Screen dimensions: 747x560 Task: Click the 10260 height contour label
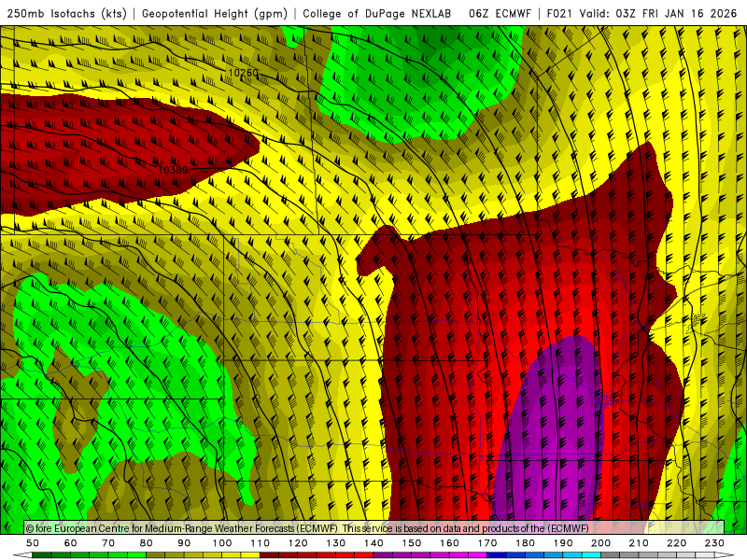(x=243, y=73)
